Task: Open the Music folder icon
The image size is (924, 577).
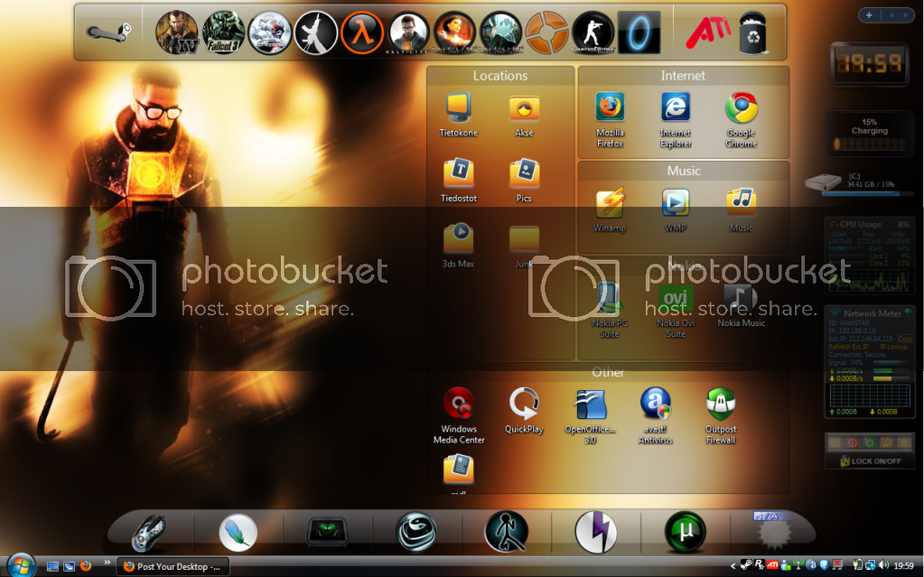Action: coord(742,210)
